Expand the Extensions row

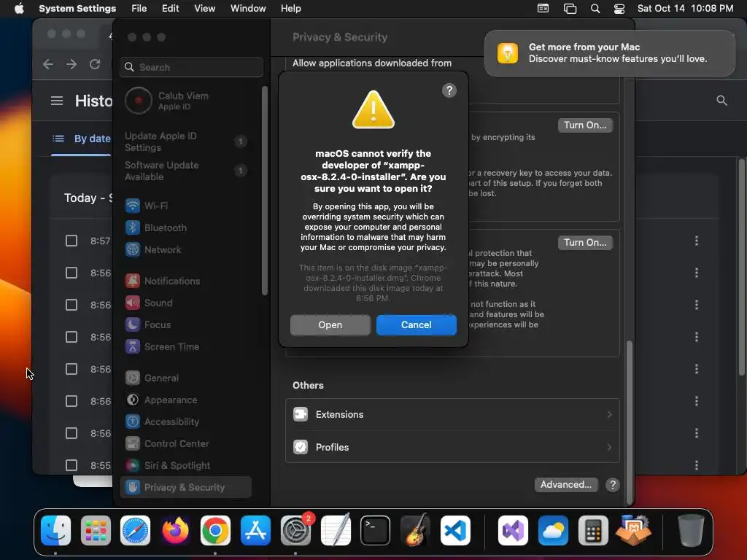pyautogui.click(x=452, y=414)
